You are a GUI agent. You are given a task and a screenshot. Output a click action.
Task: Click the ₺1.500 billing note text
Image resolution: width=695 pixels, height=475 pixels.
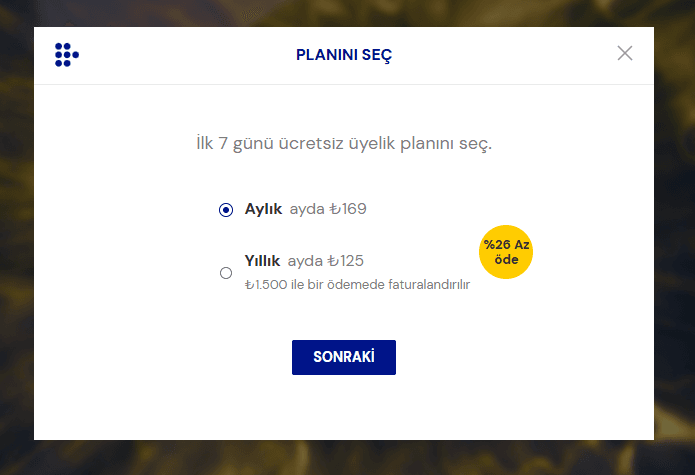(357, 285)
